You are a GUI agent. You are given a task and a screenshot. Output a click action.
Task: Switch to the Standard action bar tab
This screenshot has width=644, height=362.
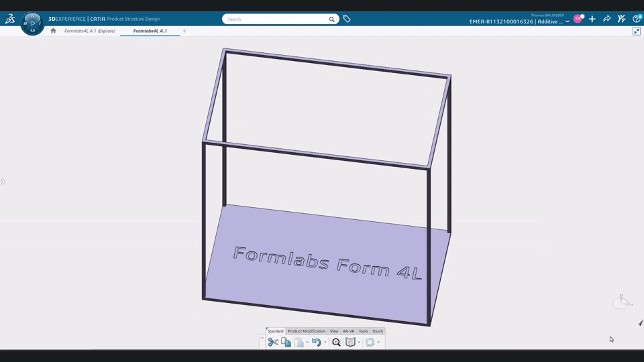(x=275, y=330)
